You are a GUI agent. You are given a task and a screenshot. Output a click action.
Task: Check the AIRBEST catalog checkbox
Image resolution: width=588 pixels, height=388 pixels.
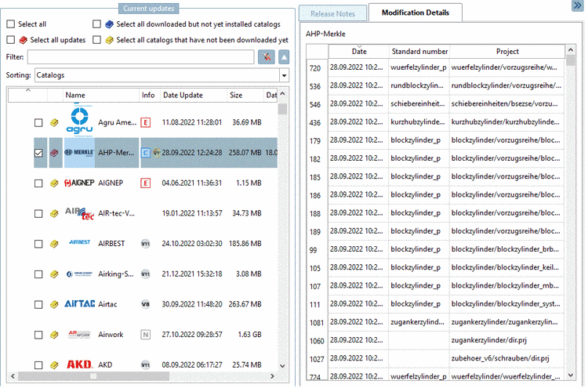(38, 244)
